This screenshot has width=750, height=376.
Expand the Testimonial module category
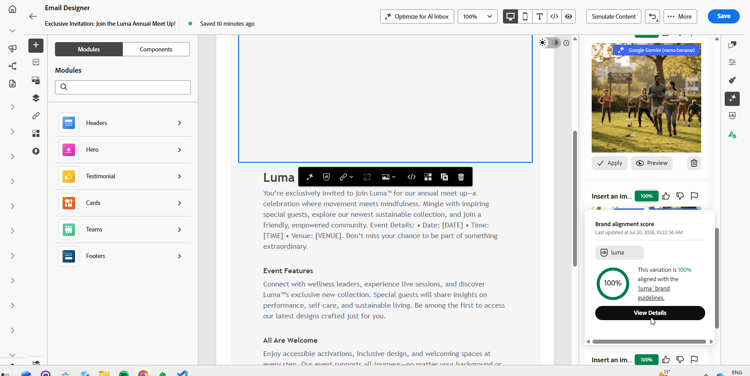123,176
